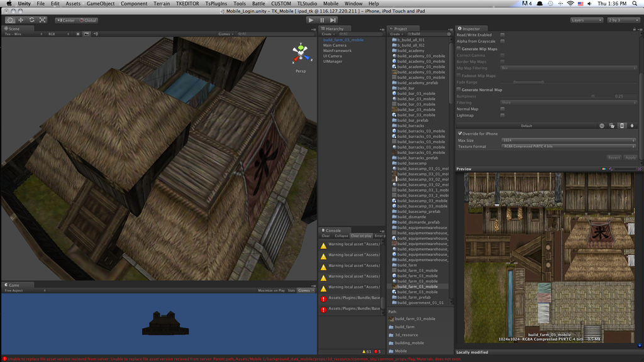Open the 2 by 3 layout dropdown
The width and height of the screenshot is (644, 362).
tap(623, 20)
